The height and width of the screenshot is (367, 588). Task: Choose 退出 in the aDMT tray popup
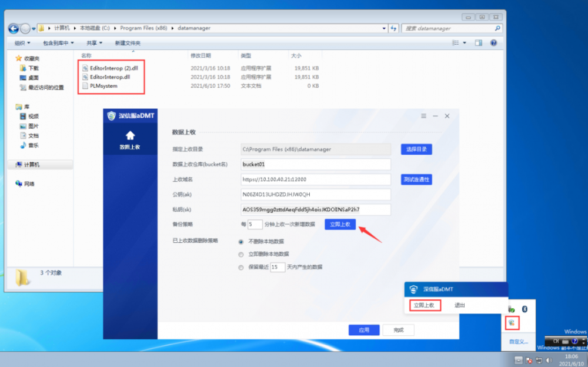(x=459, y=305)
